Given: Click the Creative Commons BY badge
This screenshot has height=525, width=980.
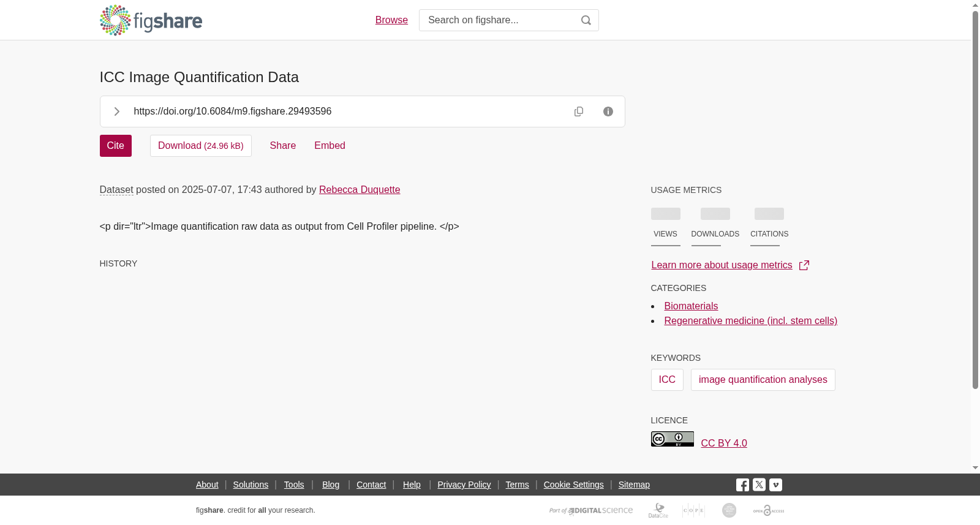Looking at the screenshot, I should click(673, 439).
